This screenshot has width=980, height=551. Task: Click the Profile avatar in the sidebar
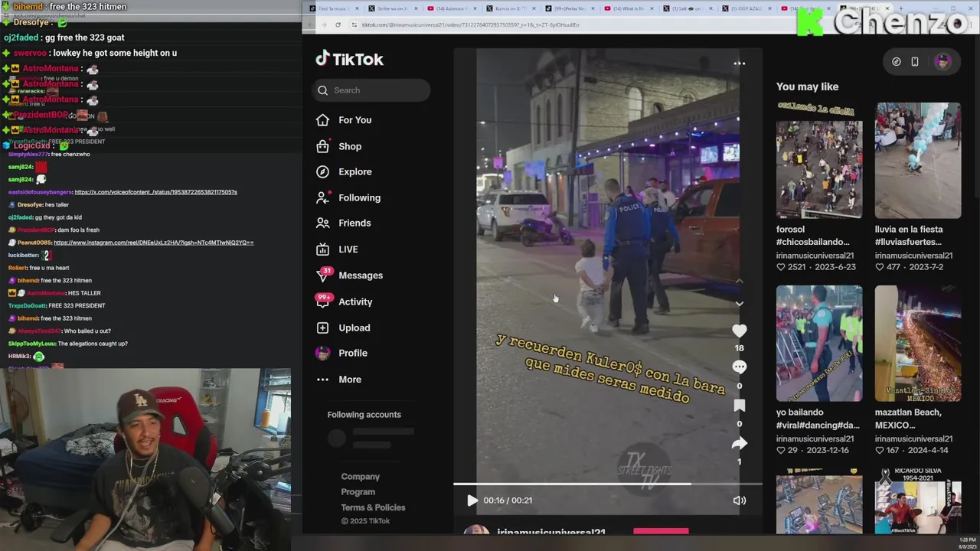pyautogui.click(x=323, y=353)
